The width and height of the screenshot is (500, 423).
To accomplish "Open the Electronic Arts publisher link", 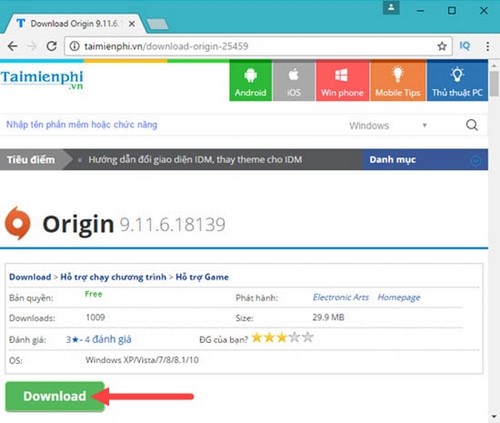I will (341, 297).
